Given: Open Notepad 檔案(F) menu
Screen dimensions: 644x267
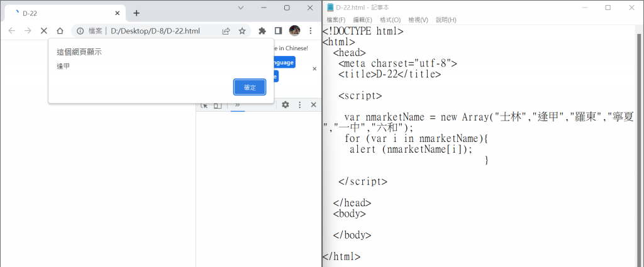Looking at the screenshot, I should (x=336, y=19).
